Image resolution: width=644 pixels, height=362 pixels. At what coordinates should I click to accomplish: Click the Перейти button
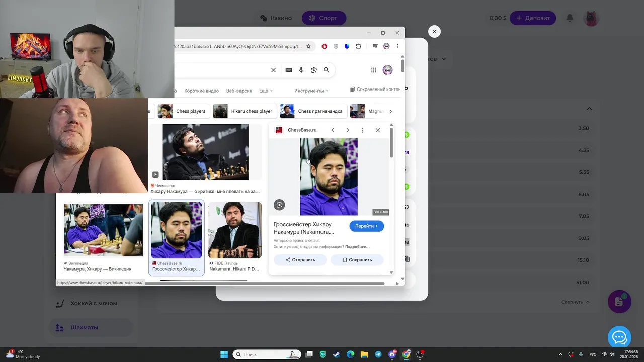366,226
